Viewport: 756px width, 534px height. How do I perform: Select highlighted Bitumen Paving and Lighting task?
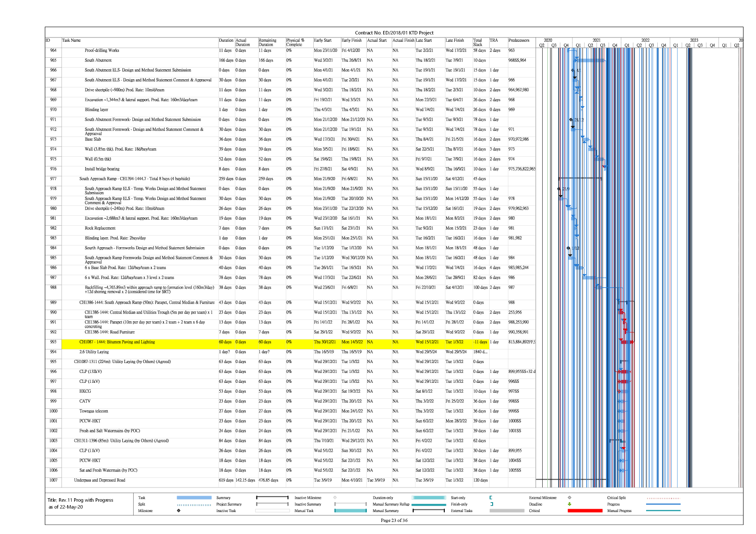click(x=117, y=342)
